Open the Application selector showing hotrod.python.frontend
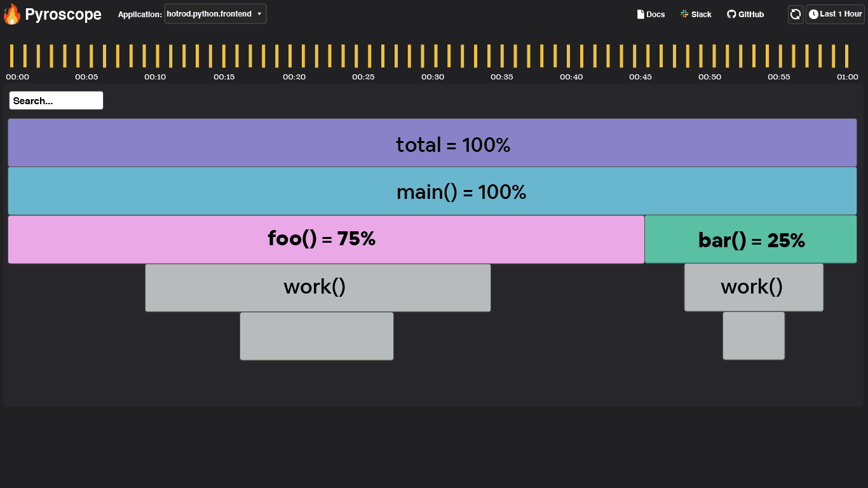Screen dimensions: 868x488 point(215,13)
